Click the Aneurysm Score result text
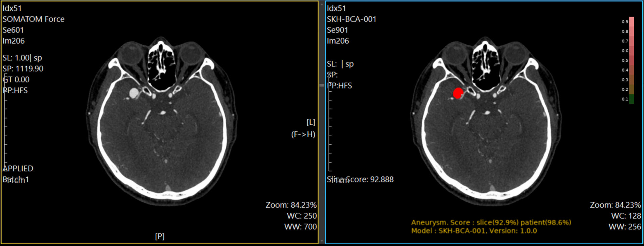 [491, 223]
